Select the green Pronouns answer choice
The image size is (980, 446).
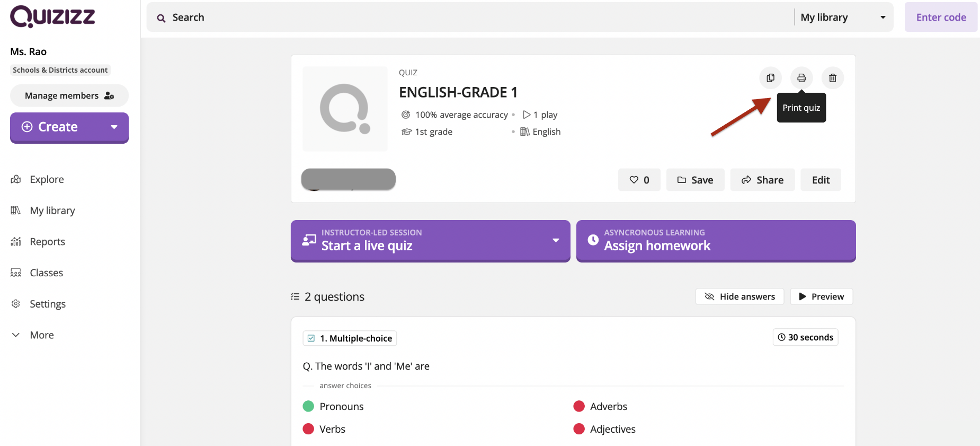341,406
